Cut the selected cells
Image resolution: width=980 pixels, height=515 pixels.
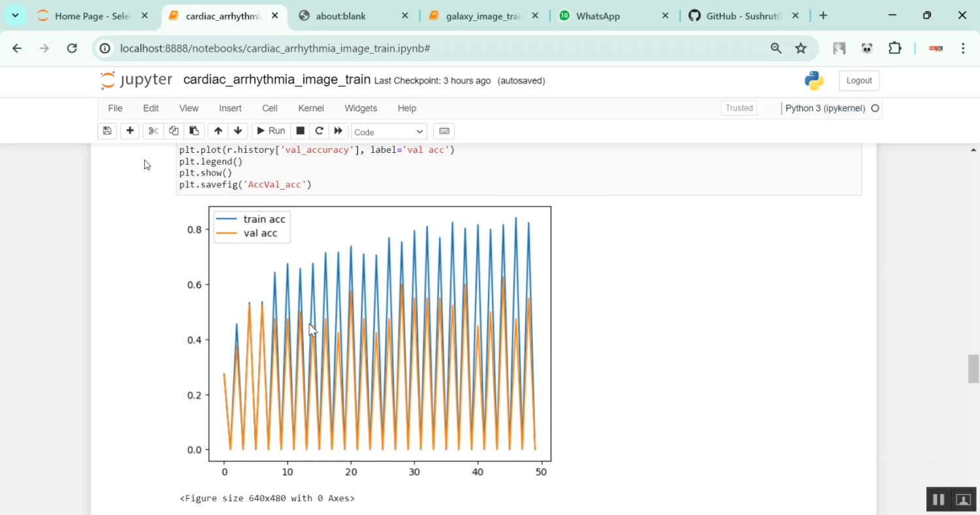(153, 131)
